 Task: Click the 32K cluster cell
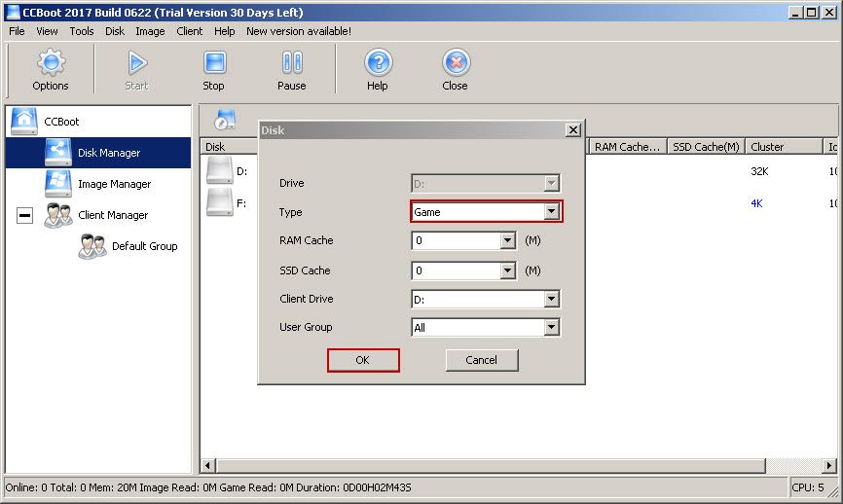coord(759,171)
